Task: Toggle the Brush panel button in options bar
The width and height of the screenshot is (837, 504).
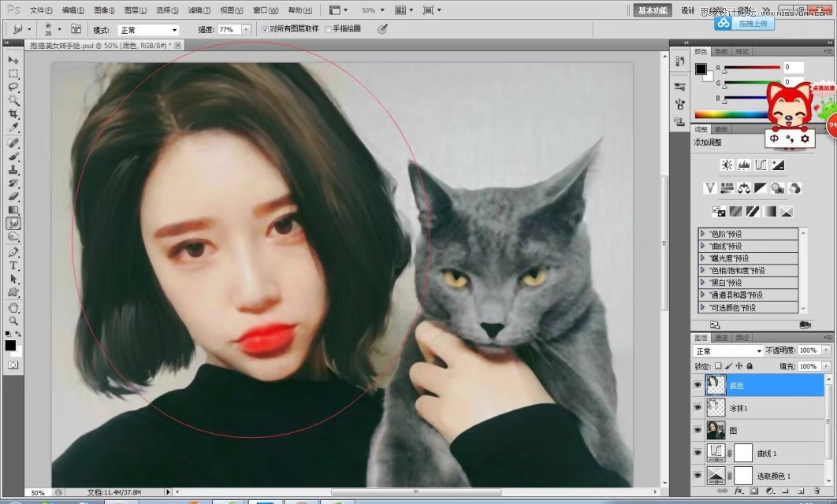Action: click(76, 29)
